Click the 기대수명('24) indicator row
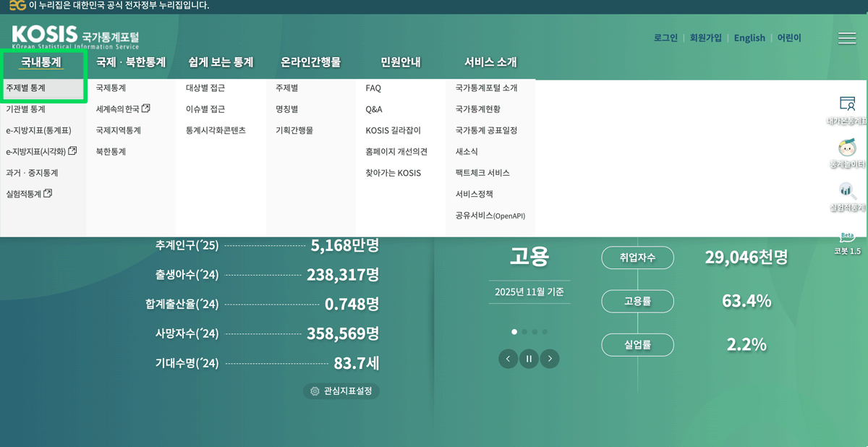 click(267, 363)
